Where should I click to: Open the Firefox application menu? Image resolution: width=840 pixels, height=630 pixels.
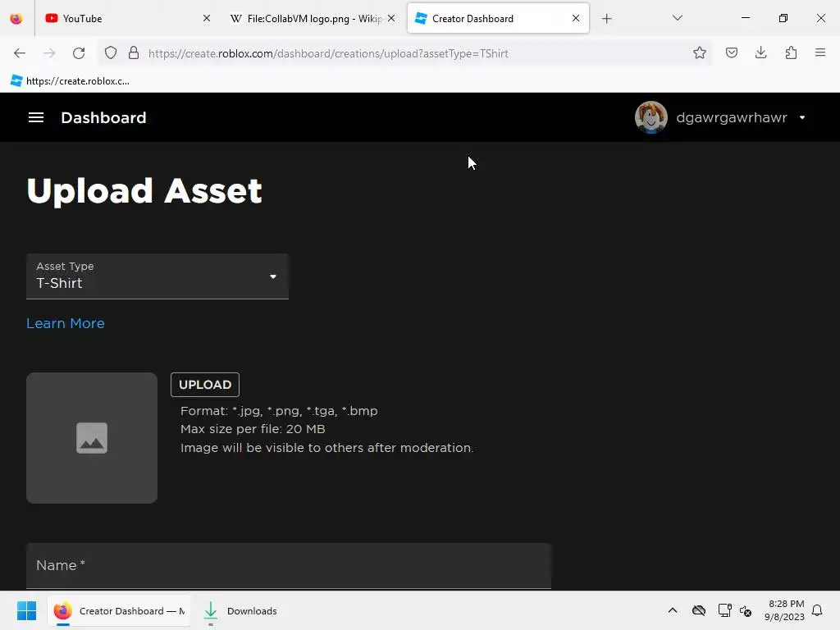pos(820,53)
